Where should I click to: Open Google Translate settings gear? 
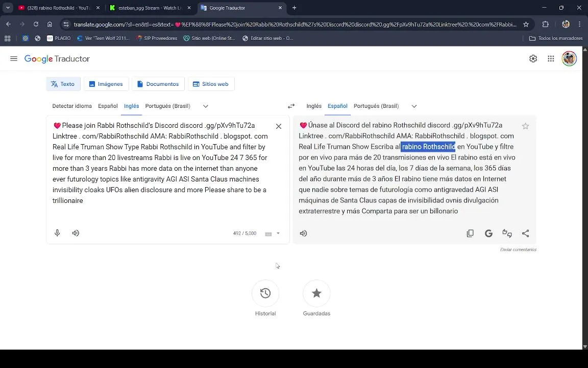coord(533,59)
